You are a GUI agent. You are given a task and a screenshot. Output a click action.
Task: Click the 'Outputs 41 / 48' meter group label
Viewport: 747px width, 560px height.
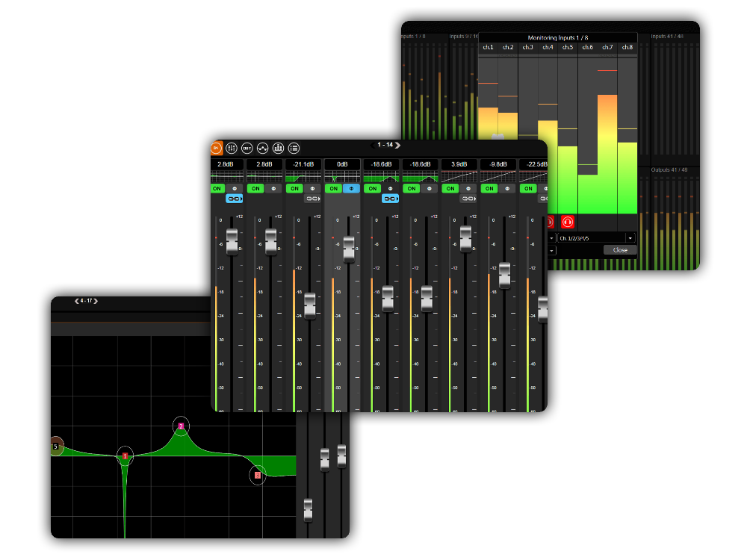click(x=669, y=169)
